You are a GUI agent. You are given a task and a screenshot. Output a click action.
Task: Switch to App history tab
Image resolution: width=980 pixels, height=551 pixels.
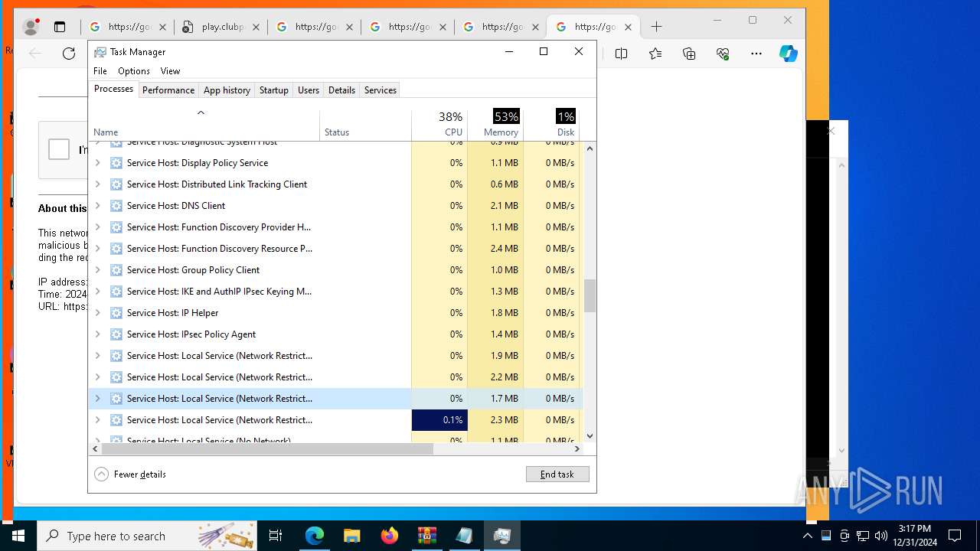pyautogui.click(x=227, y=90)
